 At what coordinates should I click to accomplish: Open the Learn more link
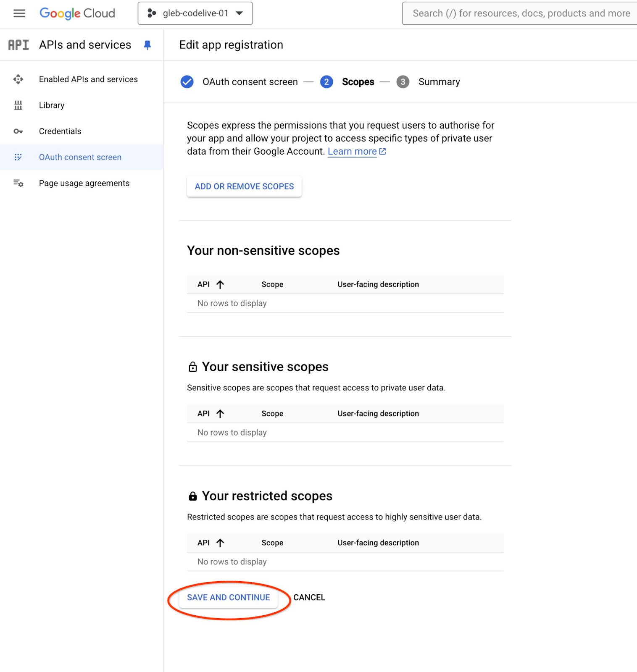(x=352, y=152)
